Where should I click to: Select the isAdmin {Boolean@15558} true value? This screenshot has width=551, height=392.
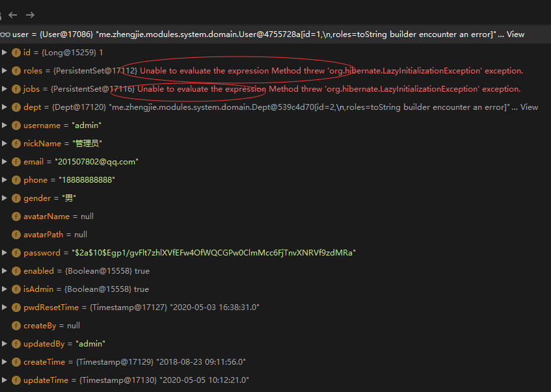click(107, 289)
